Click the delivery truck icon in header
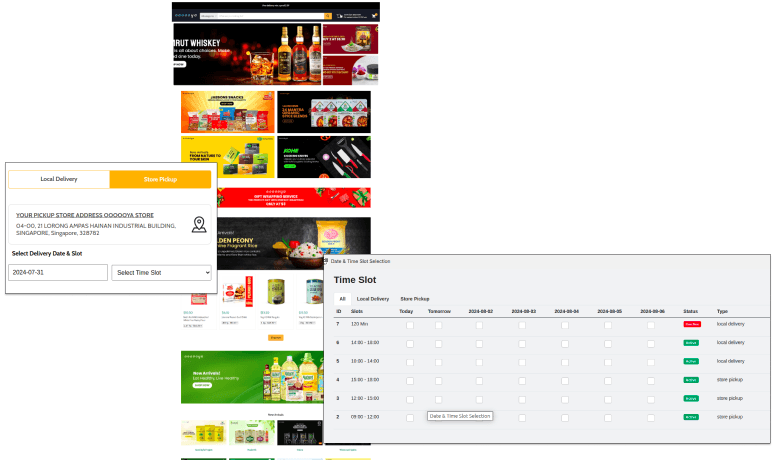This screenshot has width=778, height=460. point(340,16)
